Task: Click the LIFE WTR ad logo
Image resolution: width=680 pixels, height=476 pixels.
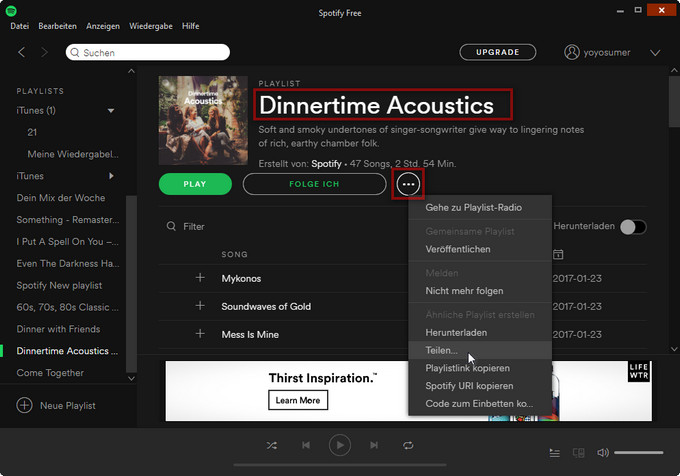Action: [639, 372]
